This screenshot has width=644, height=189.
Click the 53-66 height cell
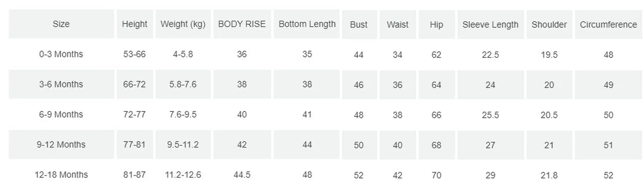pyautogui.click(x=135, y=54)
